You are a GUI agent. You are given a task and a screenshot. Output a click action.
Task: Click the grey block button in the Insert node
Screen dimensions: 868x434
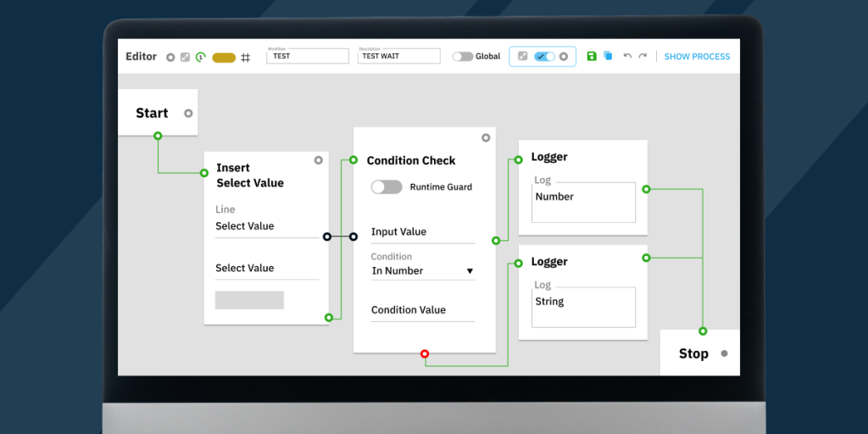point(250,300)
